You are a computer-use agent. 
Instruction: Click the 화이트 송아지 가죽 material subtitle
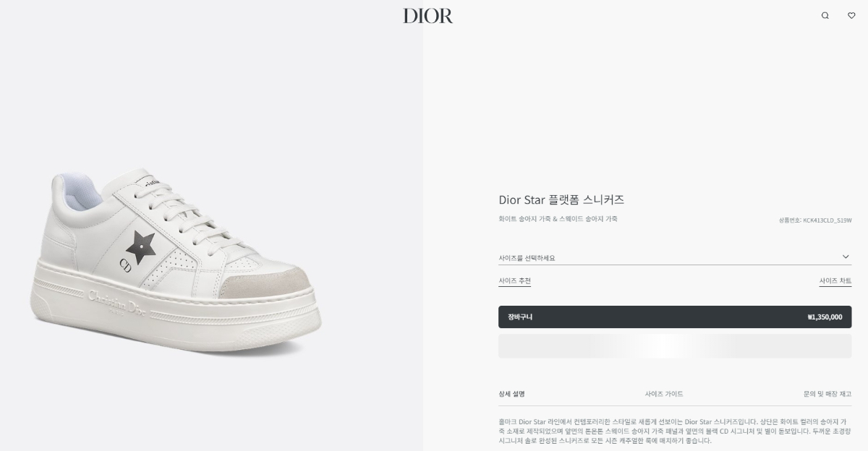coord(558,219)
